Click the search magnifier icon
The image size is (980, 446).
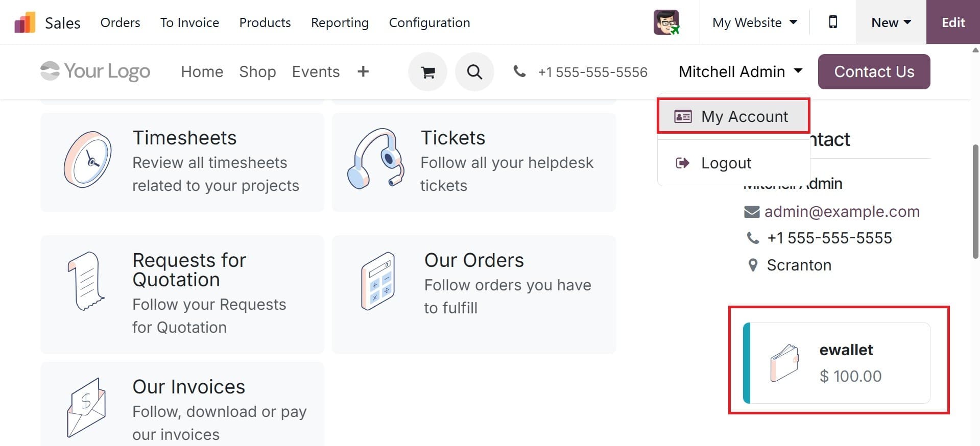[474, 72]
